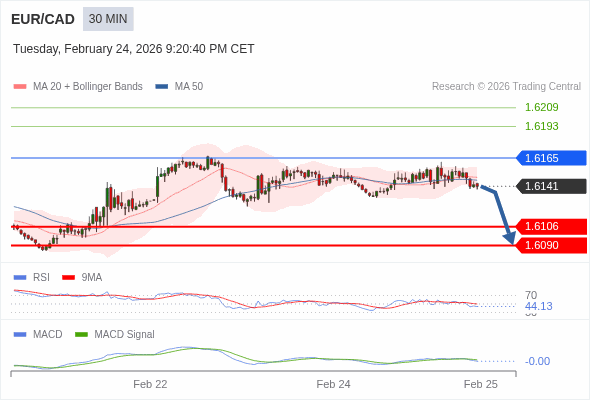Click the red 1.6090 support price tag
Viewport: 590px width, 400px height.
click(551, 245)
